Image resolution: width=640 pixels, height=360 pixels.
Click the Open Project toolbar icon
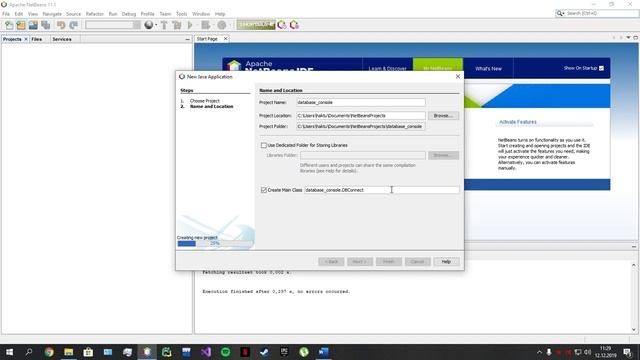(x=33, y=25)
